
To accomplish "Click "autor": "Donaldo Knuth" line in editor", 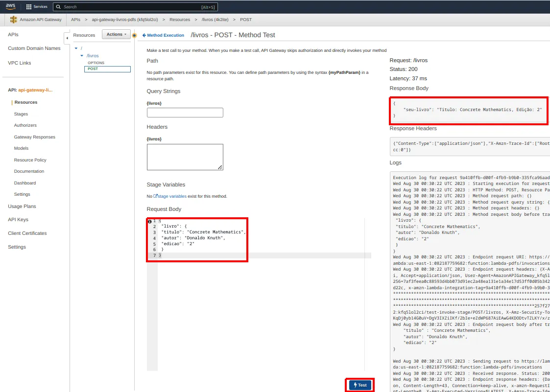I will point(193,238).
